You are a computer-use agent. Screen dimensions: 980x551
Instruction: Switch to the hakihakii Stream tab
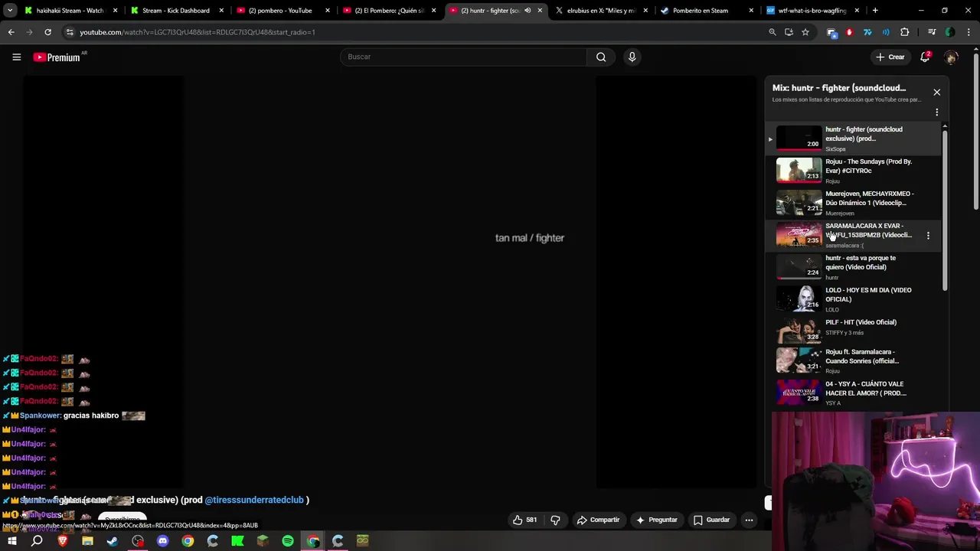click(69, 11)
